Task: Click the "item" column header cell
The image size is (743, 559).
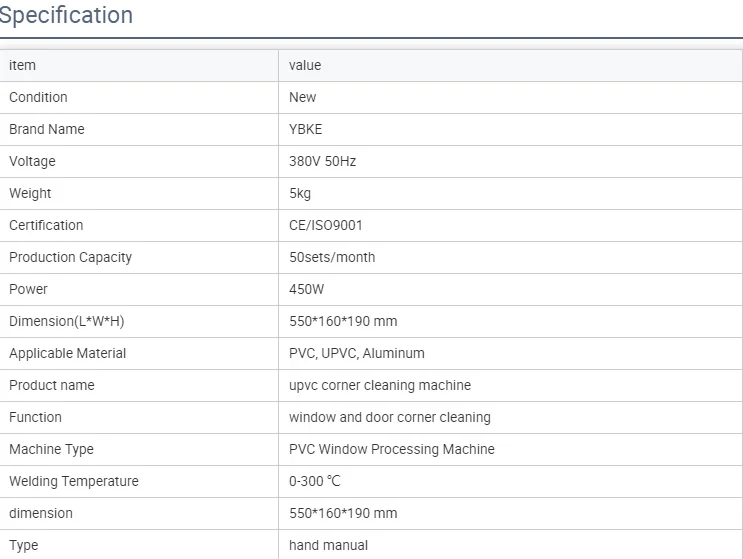Action: (x=22, y=65)
